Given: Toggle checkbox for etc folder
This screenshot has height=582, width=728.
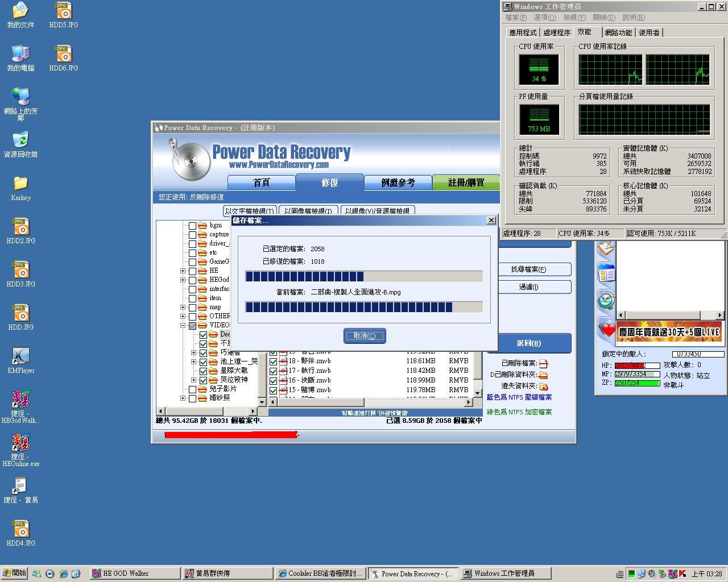Looking at the screenshot, I should [192, 253].
